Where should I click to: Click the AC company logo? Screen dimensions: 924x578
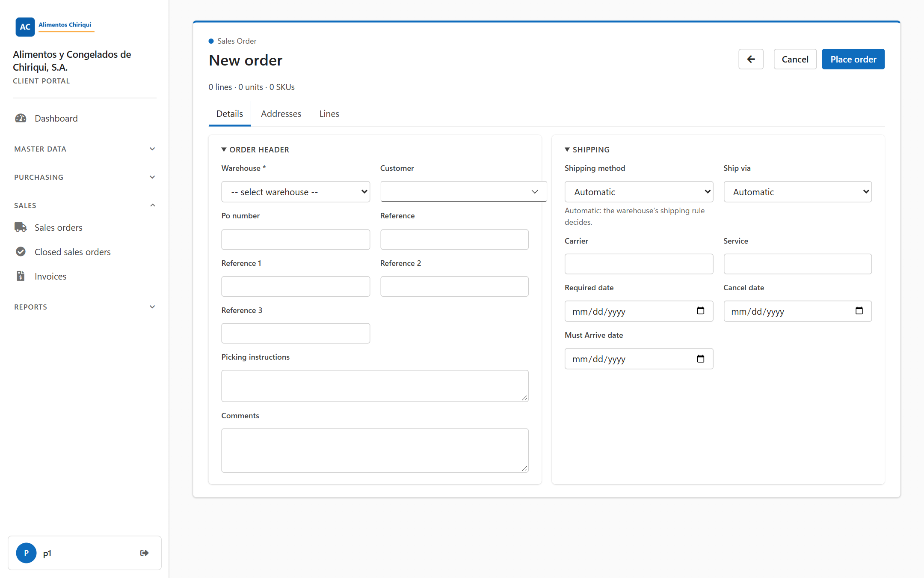25,27
